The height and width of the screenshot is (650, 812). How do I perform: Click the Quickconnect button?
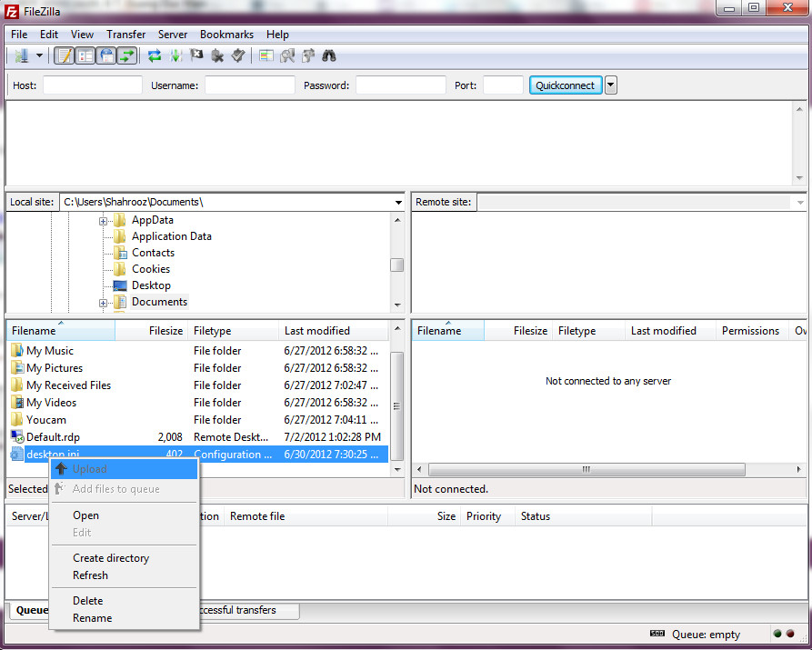tap(565, 85)
